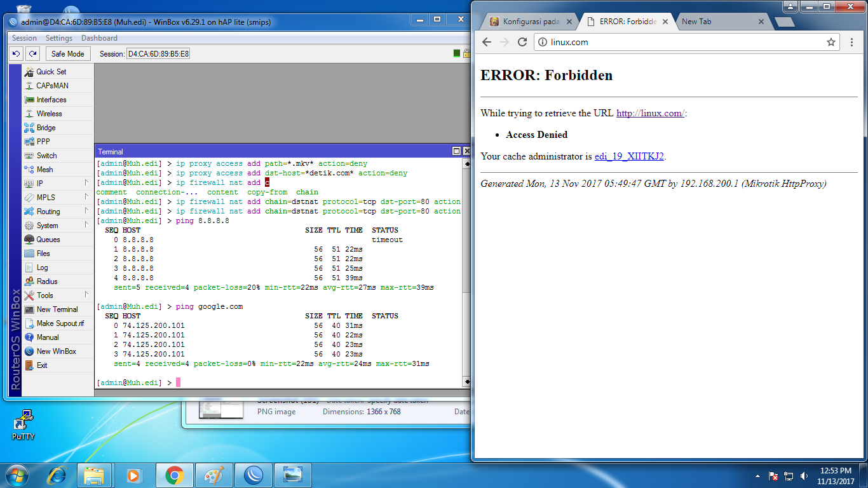Open the Settings menu in WinBox
868x488 pixels.
coord(59,38)
